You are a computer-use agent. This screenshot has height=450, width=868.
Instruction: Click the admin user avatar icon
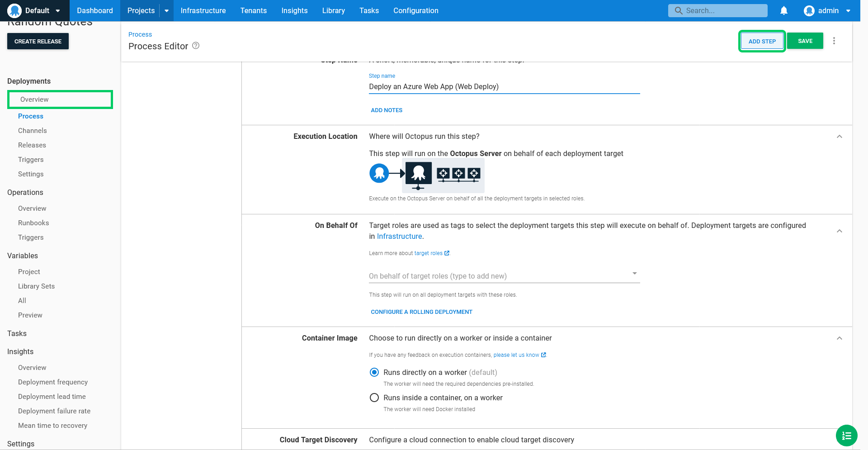click(x=809, y=10)
